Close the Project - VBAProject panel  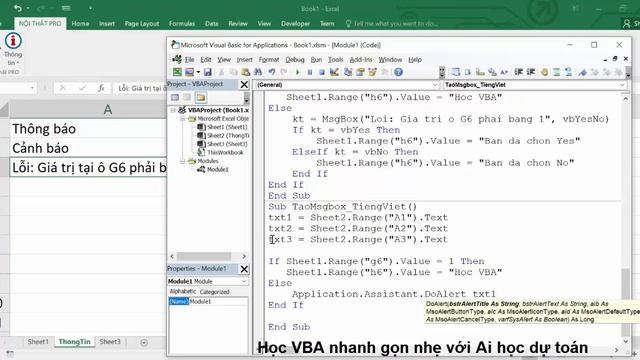tap(244, 84)
